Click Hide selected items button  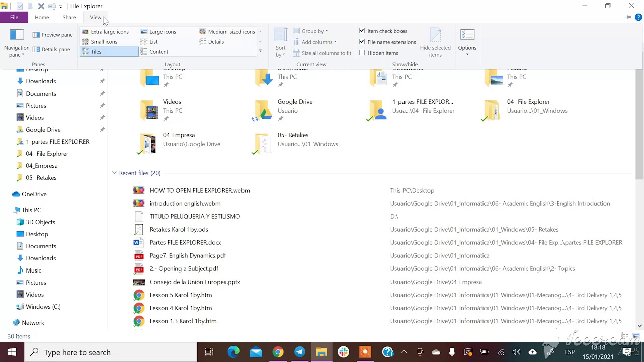[x=435, y=43]
